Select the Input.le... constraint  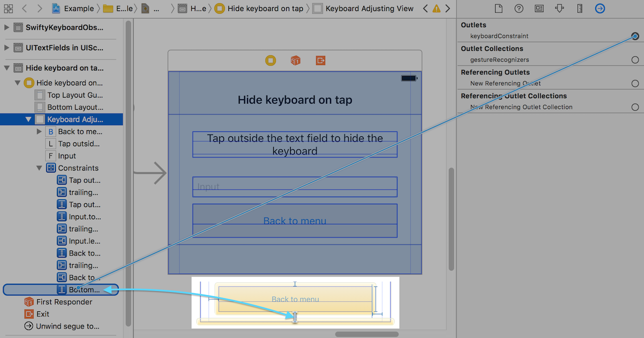point(78,241)
